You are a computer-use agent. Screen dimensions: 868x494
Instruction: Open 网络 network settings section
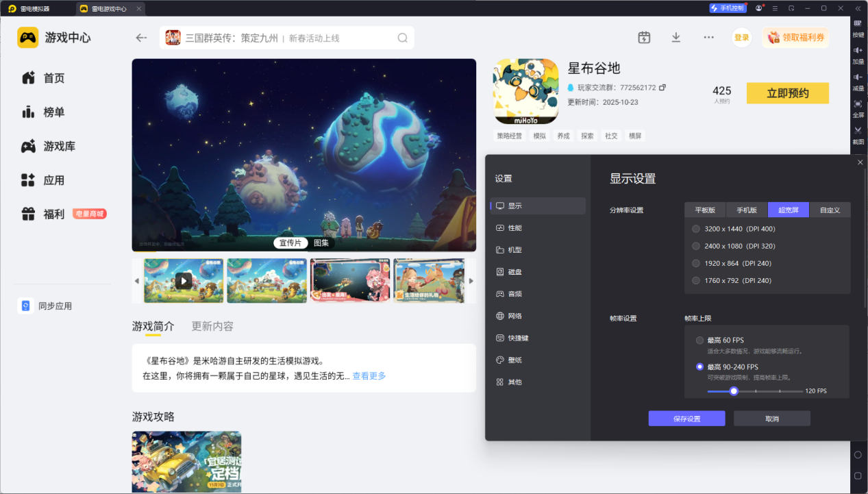tap(538, 316)
